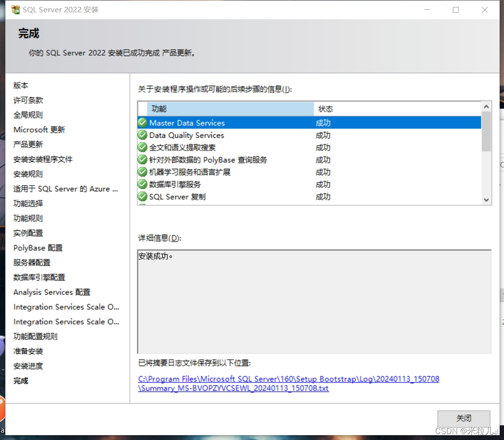The height and width of the screenshot is (440, 504).
Task: Click check icon next to 机器学习服务和语言扩展
Action: [143, 172]
